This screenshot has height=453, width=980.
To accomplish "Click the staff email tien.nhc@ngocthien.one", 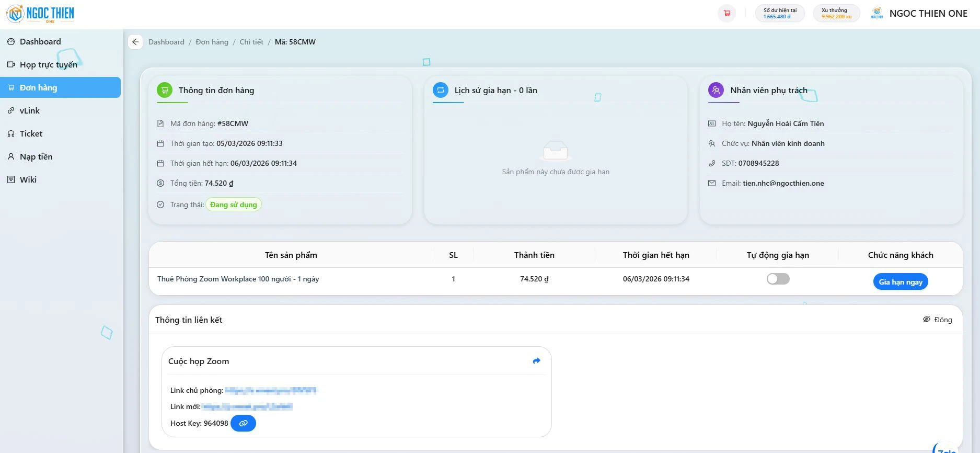I will (x=783, y=183).
